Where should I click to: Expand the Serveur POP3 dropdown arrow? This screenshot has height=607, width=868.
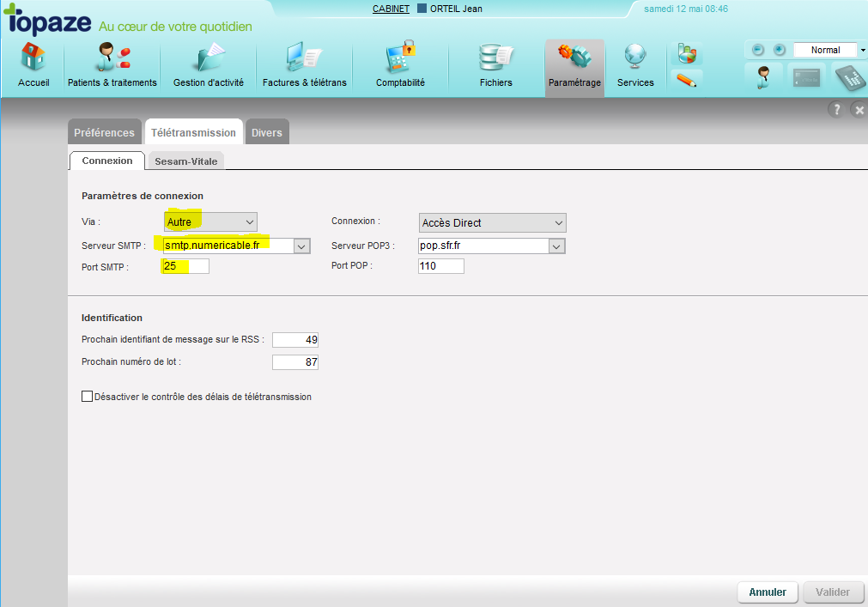pyautogui.click(x=556, y=246)
